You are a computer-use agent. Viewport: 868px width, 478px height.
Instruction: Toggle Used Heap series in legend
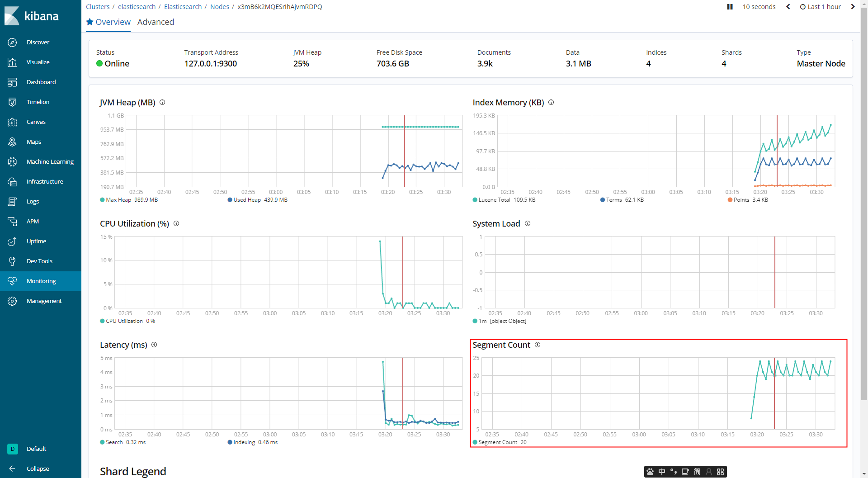[x=258, y=200]
